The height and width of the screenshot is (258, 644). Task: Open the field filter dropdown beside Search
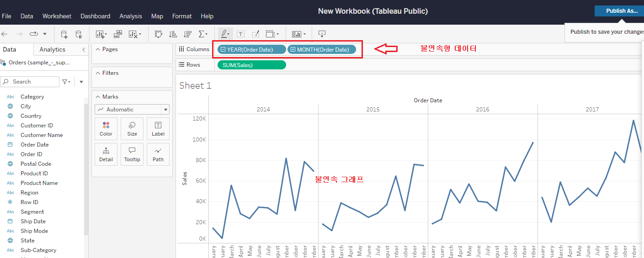point(66,82)
